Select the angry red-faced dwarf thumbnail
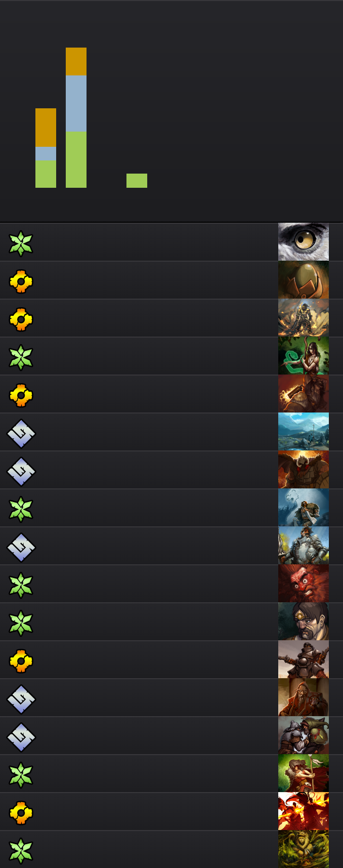The height and width of the screenshot is (868, 343). pos(304,584)
